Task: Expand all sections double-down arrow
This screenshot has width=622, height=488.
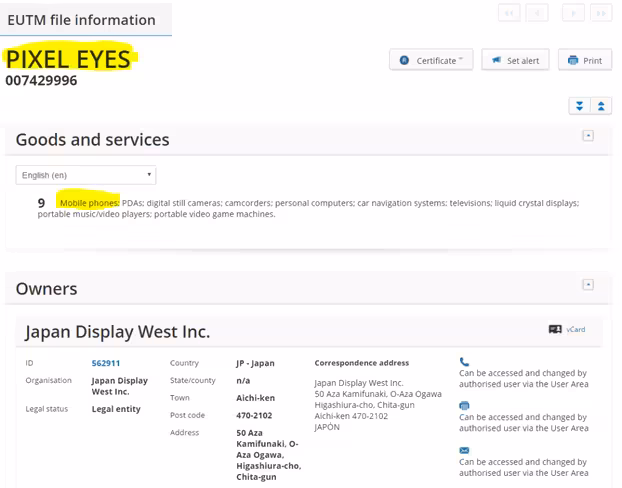Action: click(x=580, y=106)
